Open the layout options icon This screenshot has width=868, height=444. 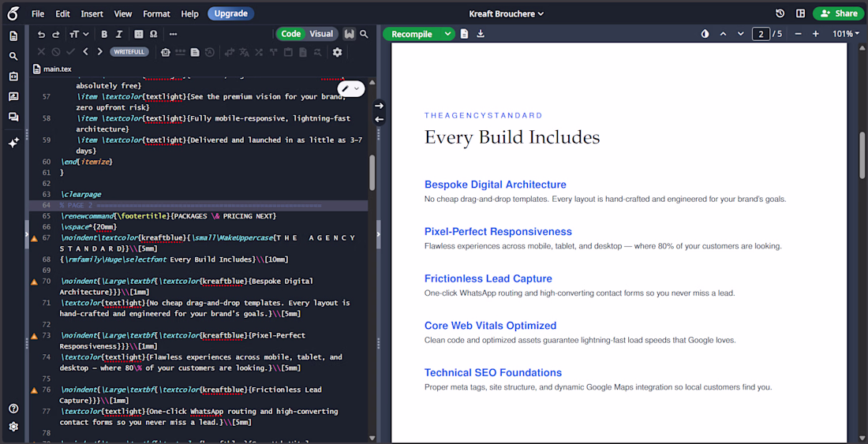[800, 14]
